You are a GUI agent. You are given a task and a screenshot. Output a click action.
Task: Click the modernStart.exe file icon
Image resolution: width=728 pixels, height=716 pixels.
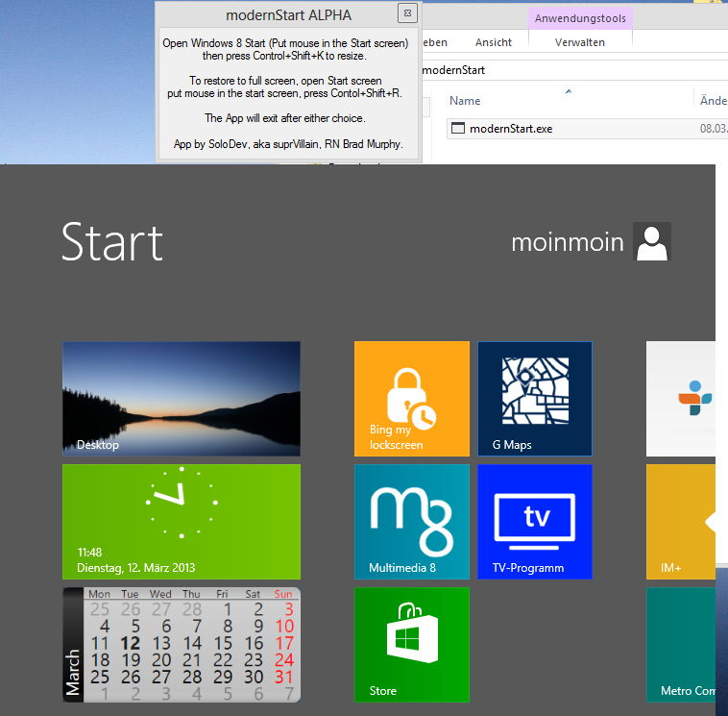point(458,128)
